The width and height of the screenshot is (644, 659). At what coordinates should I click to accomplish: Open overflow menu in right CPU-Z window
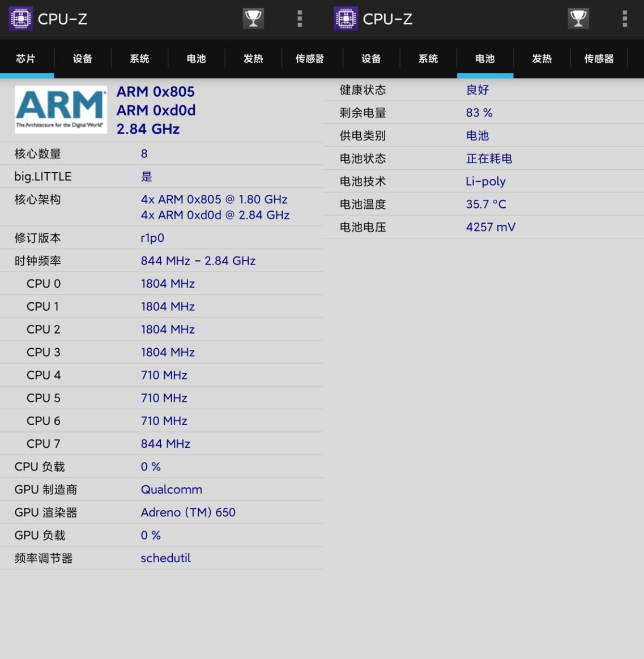[x=625, y=19]
